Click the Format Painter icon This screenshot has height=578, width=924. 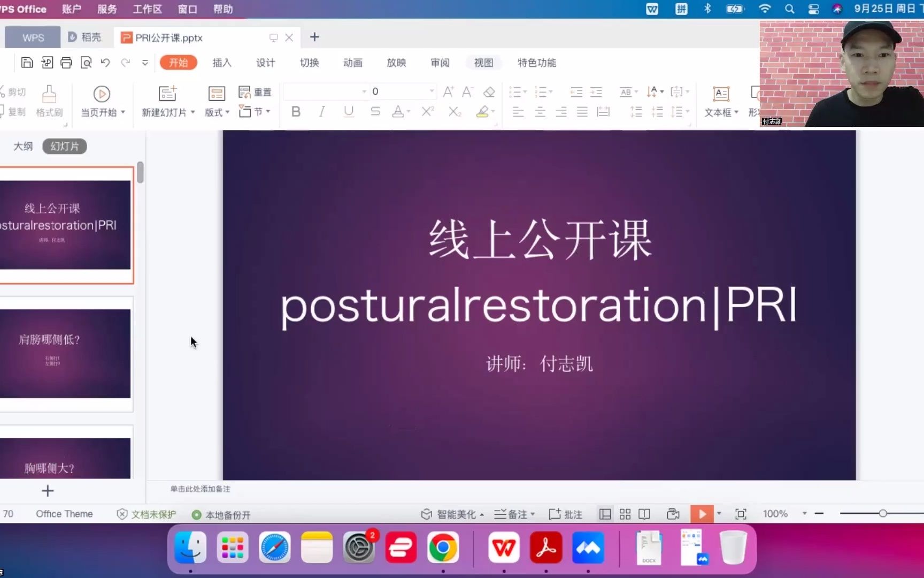[49, 94]
